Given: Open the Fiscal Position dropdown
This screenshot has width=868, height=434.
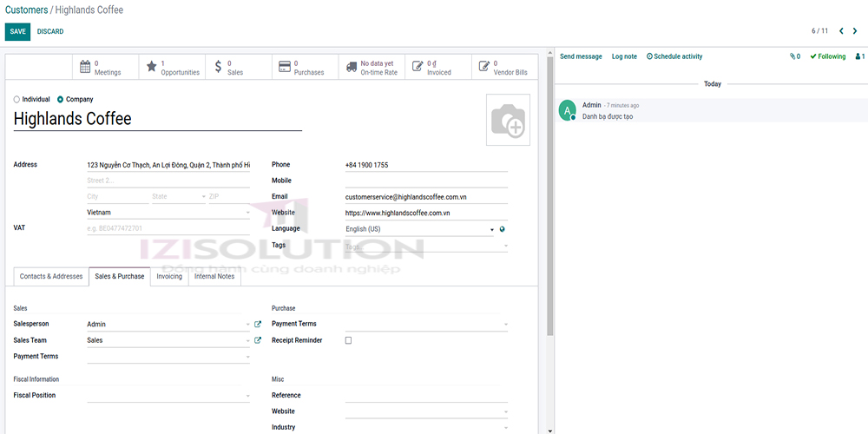Looking at the screenshot, I should (168, 396).
